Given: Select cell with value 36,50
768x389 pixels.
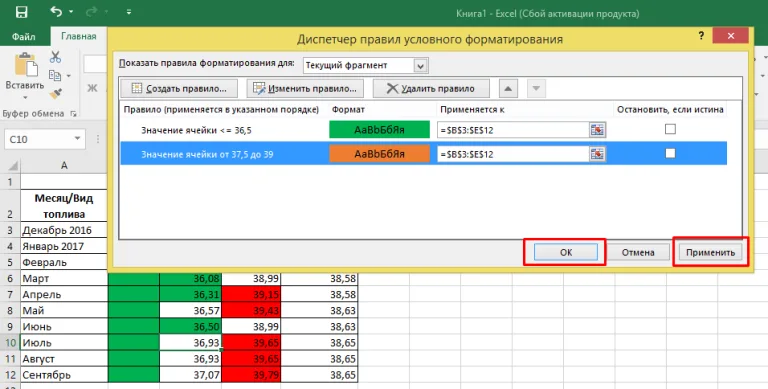Looking at the screenshot, I should click(x=191, y=327).
